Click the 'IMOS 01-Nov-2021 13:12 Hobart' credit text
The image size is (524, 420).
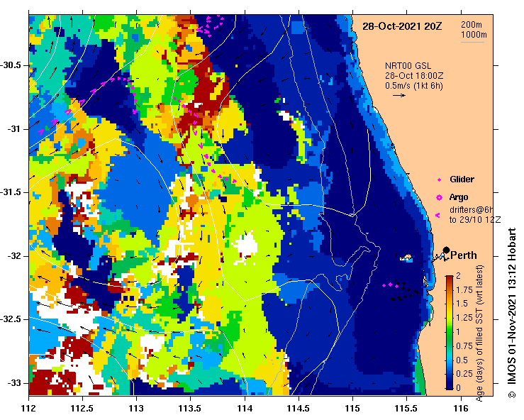tap(512, 306)
